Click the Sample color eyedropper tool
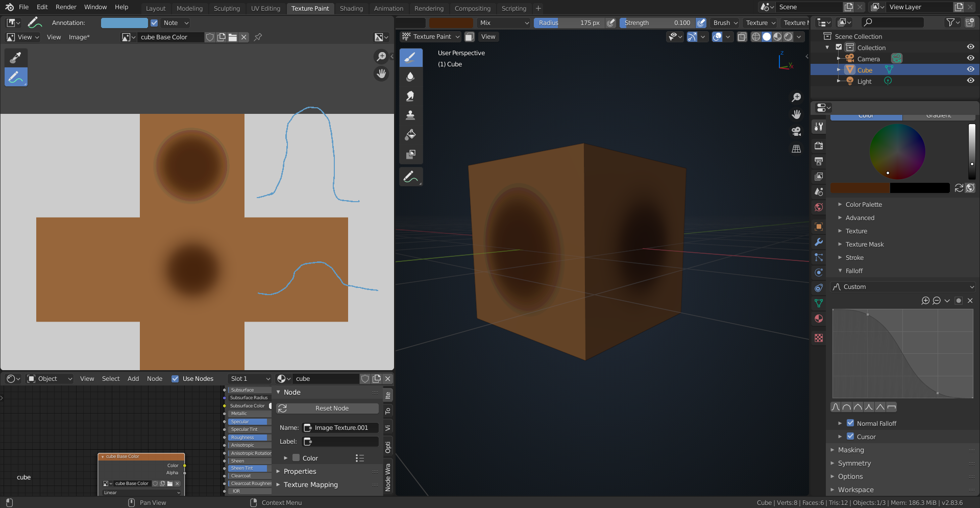Image resolution: width=980 pixels, height=508 pixels. tap(16, 57)
